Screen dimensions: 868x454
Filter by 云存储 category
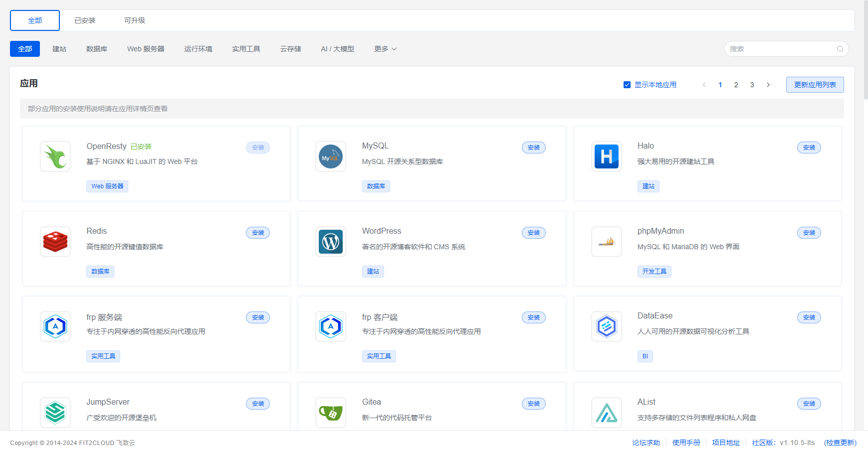290,49
